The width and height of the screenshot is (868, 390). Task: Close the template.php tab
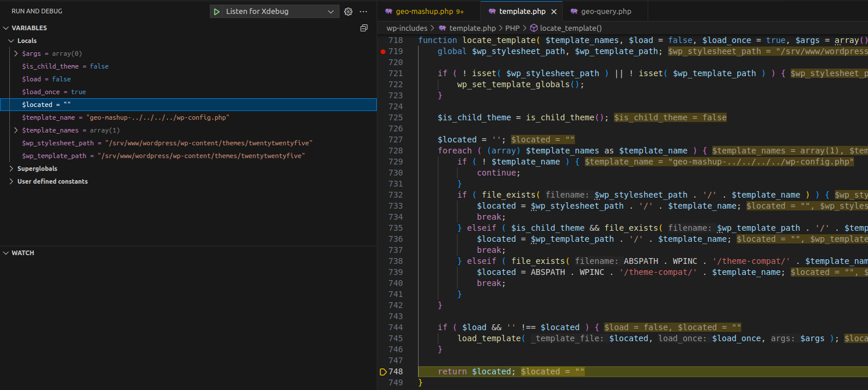coord(553,12)
